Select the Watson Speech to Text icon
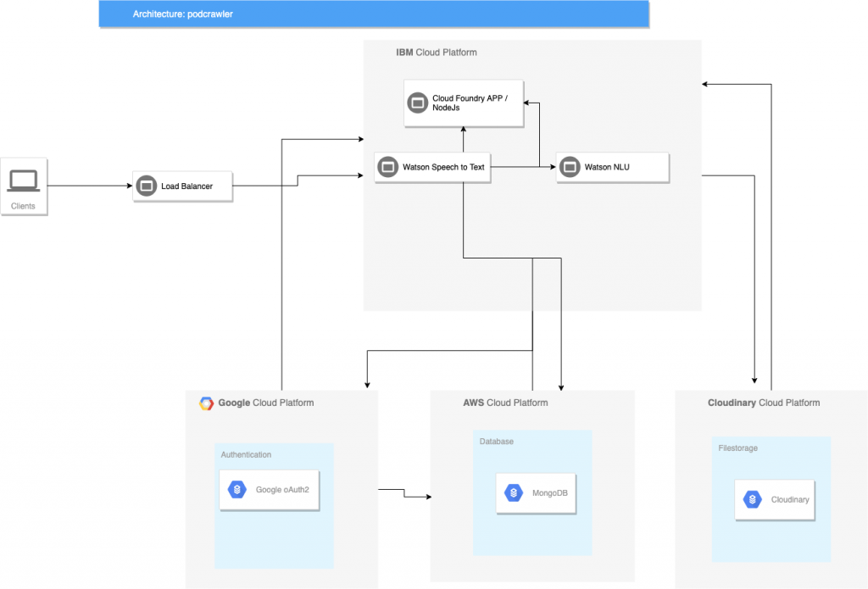The height and width of the screenshot is (589, 868). click(x=387, y=168)
